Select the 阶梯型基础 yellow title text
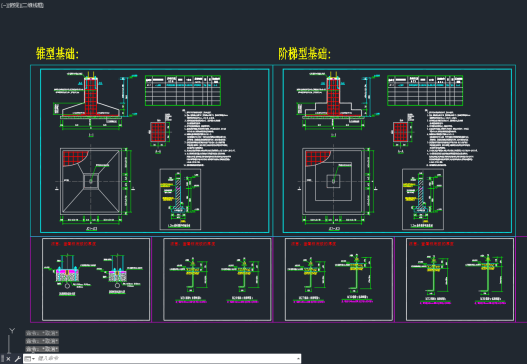 (x=305, y=53)
